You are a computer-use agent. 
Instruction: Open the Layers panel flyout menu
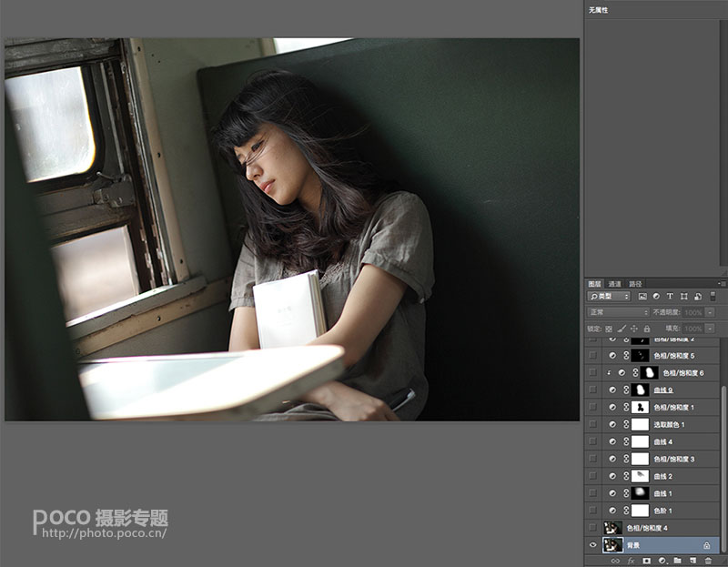pyautogui.click(x=722, y=283)
